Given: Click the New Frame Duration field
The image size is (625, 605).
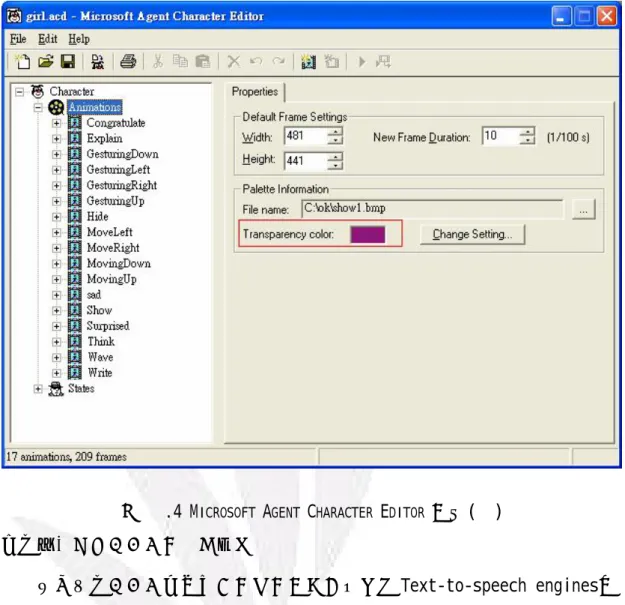Looking at the screenshot, I should [501, 136].
